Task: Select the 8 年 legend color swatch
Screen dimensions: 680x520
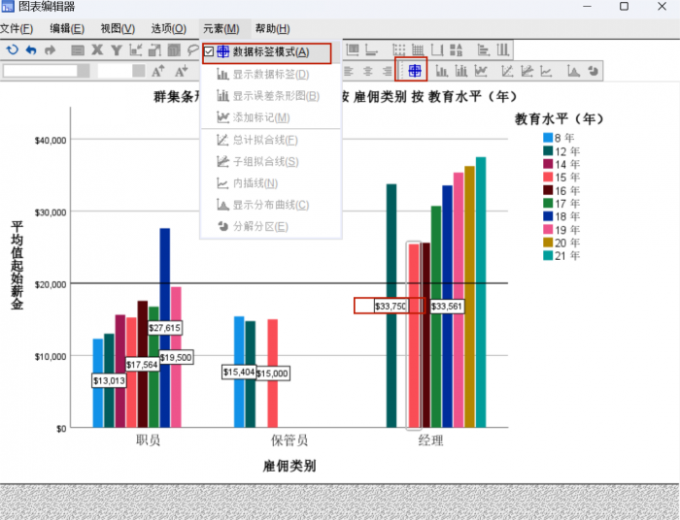Action: tap(548, 138)
